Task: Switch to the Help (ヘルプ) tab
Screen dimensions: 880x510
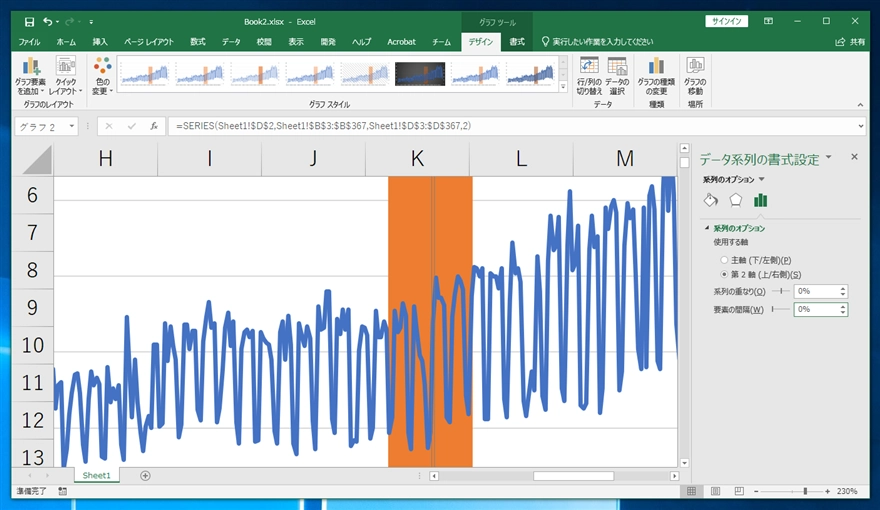Action: [361, 42]
